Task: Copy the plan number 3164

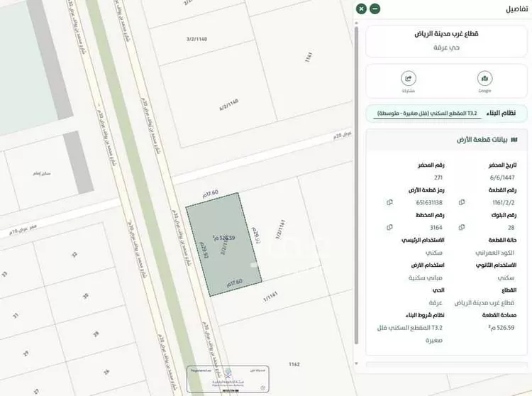Action: pos(389,227)
